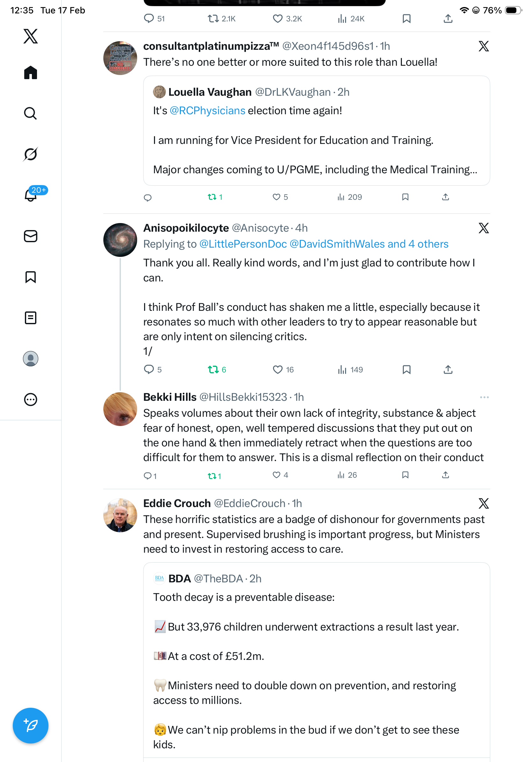Open the Home feed icon
The height and width of the screenshot is (762, 532).
(x=31, y=72)
